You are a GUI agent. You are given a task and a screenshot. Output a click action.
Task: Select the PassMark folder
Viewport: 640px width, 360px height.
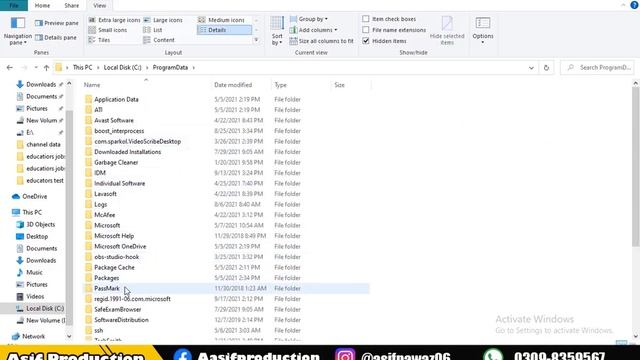(107, 289)
